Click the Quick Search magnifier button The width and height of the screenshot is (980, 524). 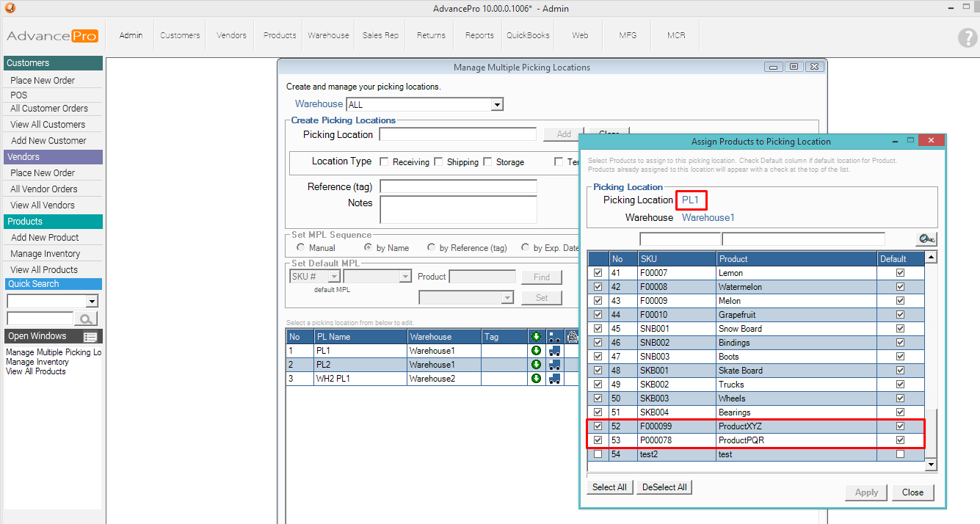[86, 319]
